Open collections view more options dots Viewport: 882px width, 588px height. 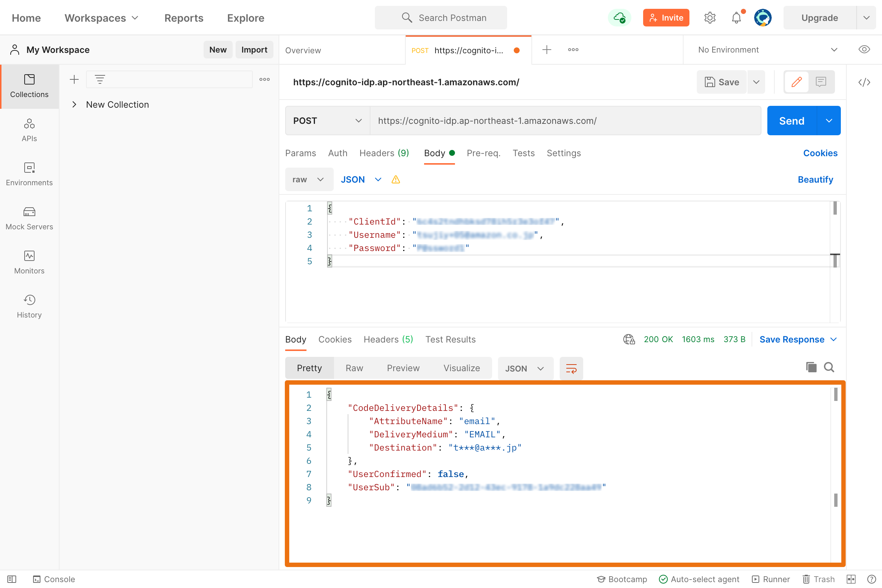click(x=264, y=79)
